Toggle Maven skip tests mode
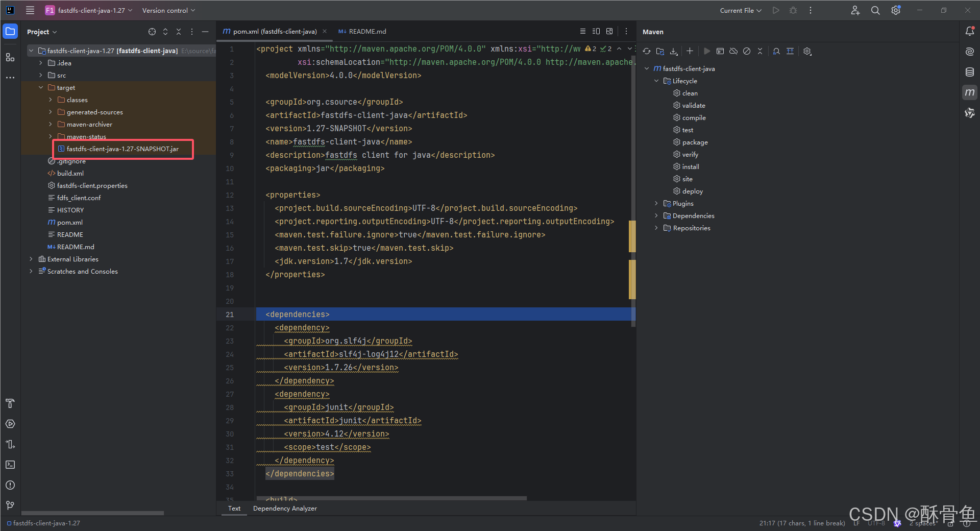 747,51
